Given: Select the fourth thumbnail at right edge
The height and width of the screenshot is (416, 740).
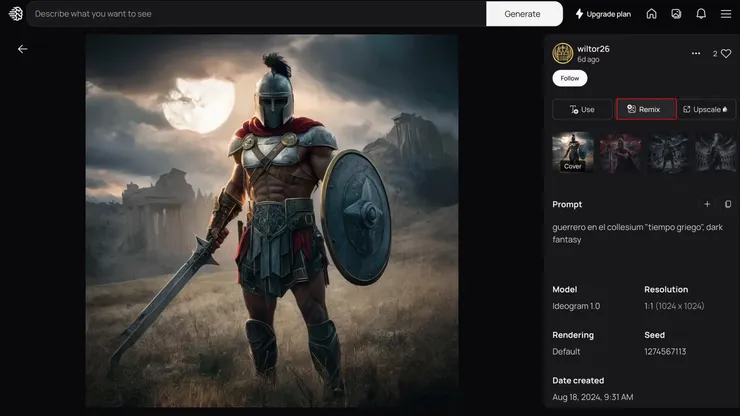Looking at the screenshot, I should coord(715,152).
